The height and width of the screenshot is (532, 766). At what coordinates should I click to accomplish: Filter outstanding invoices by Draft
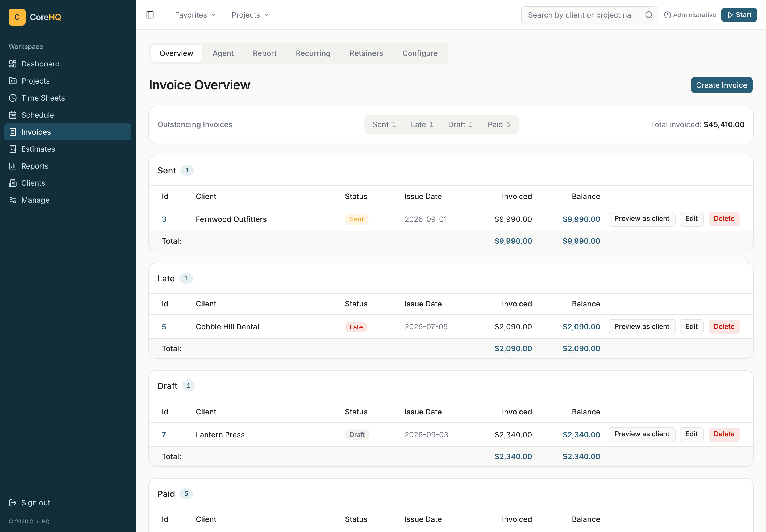pyautogui.click(x=460, y=125)
